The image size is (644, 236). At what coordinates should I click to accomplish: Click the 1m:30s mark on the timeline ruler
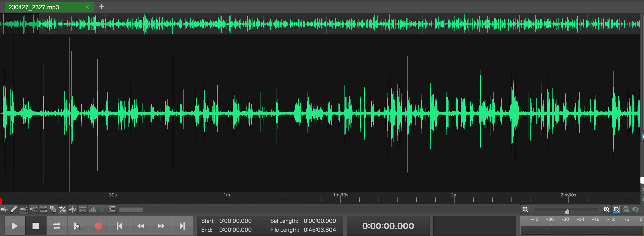pyautogui.click(x=340, y=195)
